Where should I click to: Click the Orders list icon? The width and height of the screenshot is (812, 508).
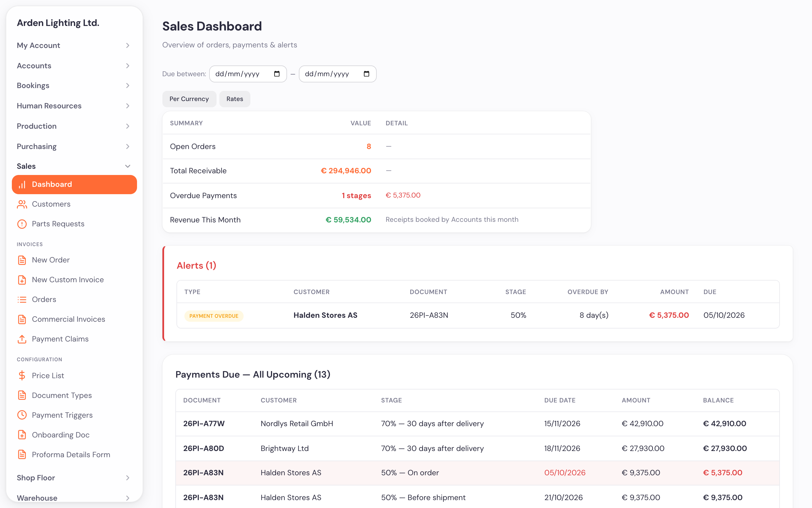click(x=22, y=299)
